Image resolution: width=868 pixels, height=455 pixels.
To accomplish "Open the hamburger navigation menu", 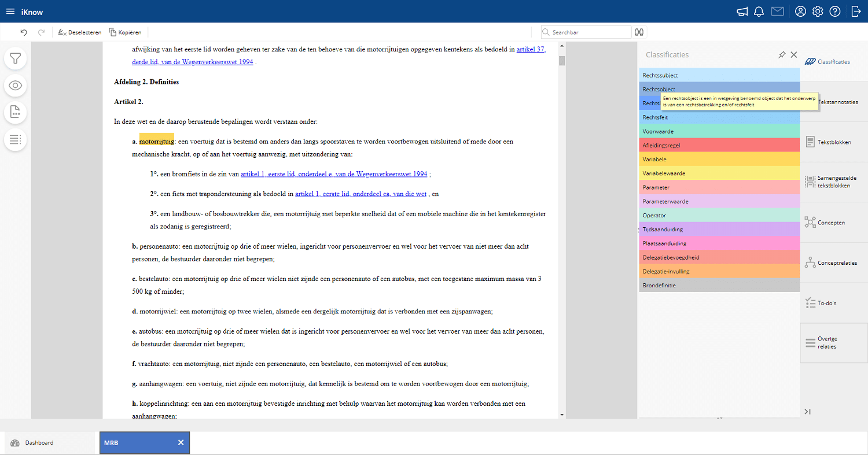I will [x=10, y=12].
